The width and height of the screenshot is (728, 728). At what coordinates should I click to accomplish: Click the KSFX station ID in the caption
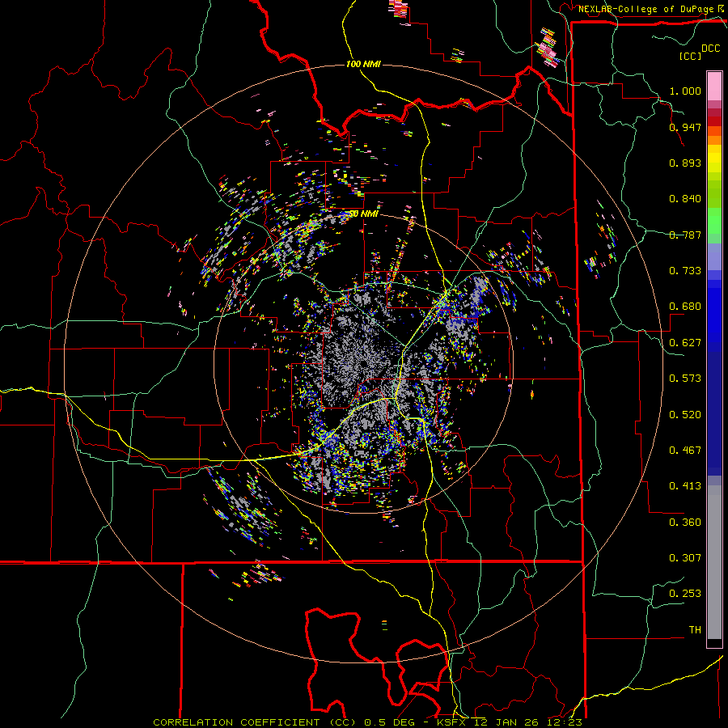[x=451, y=722]
